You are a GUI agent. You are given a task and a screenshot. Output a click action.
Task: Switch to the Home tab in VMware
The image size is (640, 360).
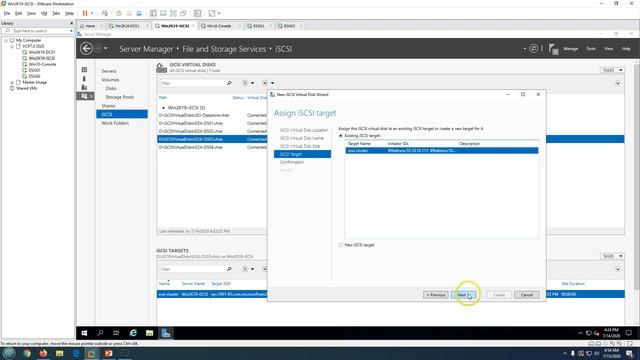click(90, 26)
